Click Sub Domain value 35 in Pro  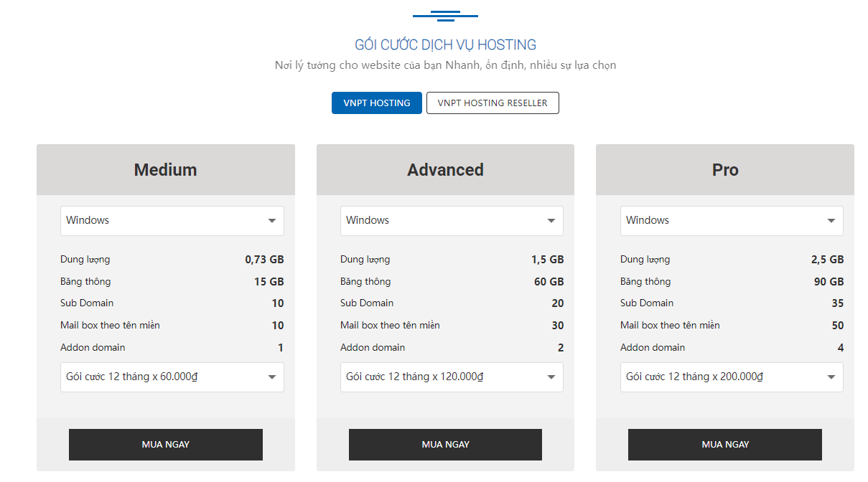[837, 303]
